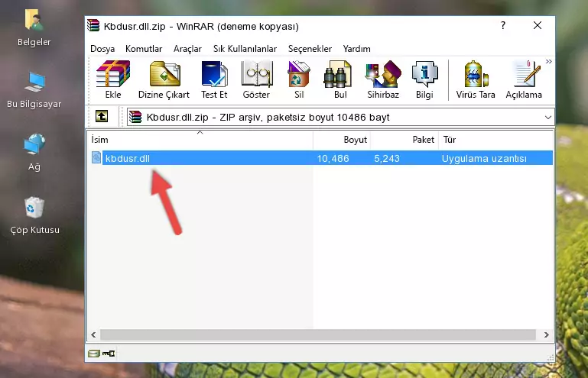The height and width of the screenshot is (378, 588).
Task: Open the Sık Kullanılanlar menu
Action: 245,49
